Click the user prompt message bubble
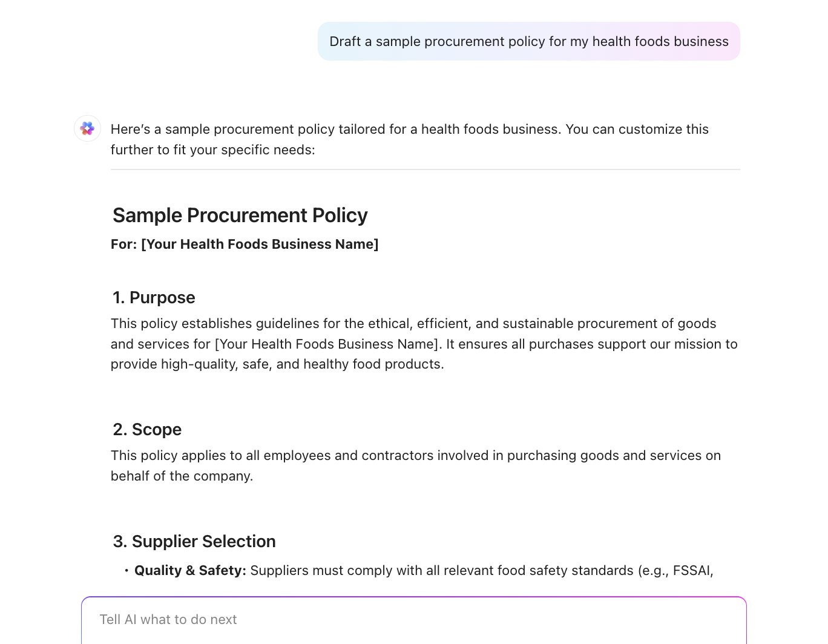The height and width of the screenshot is (644, 828). point(528,41)
